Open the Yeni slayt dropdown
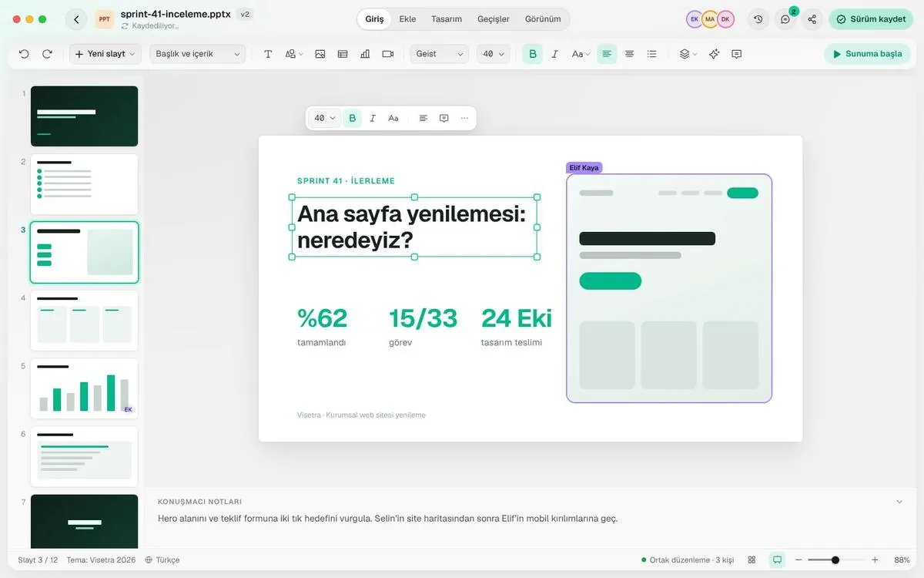 [x=105, y=54]
